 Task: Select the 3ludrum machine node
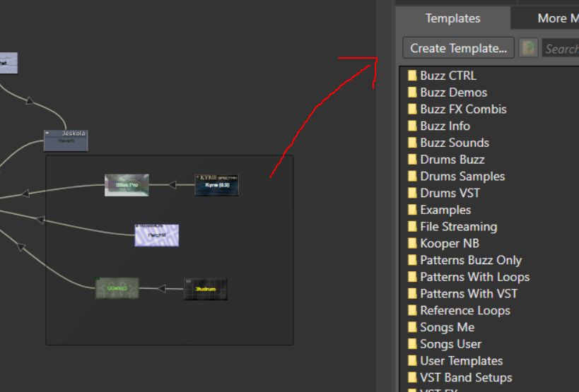coord(205,289)
